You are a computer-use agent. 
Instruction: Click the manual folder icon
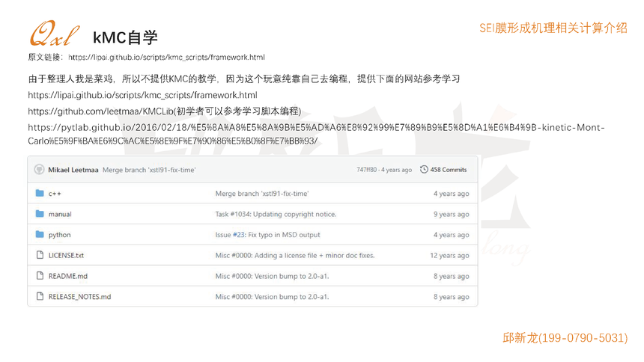point(40,214)
